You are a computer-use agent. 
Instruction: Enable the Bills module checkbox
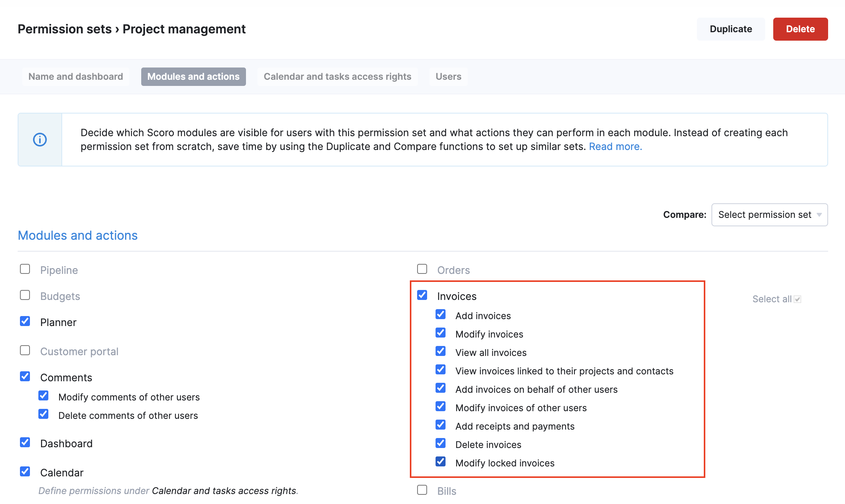pos(422,490)
